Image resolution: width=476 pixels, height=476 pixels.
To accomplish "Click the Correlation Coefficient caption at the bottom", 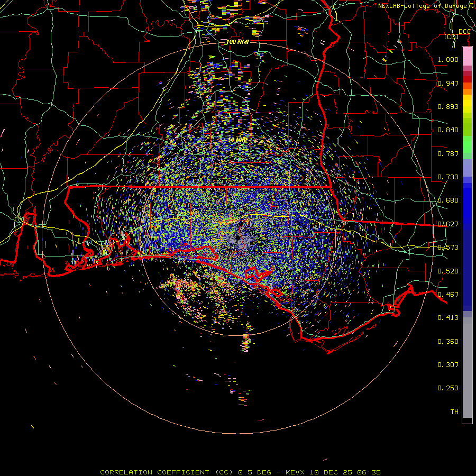I will (x=240, y=472).
